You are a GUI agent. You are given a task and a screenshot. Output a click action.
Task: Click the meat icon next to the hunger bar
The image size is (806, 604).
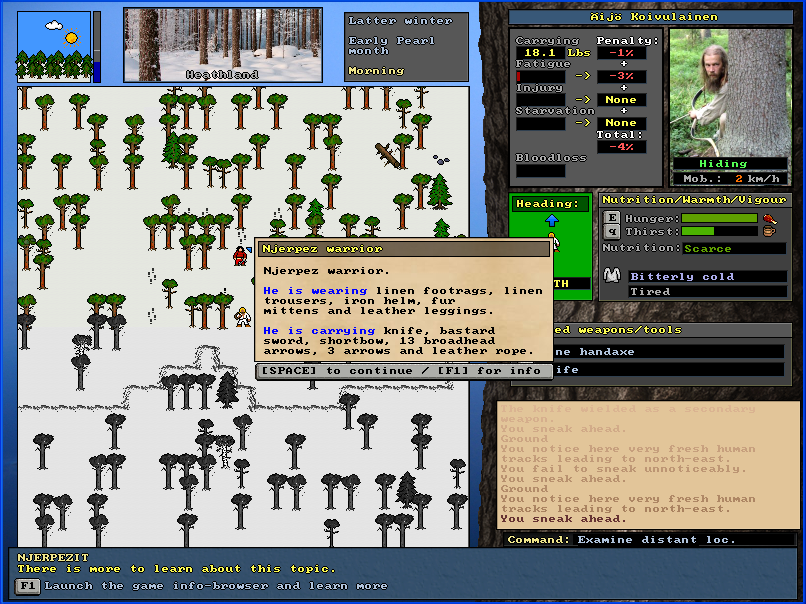click(x=770, y=218)
